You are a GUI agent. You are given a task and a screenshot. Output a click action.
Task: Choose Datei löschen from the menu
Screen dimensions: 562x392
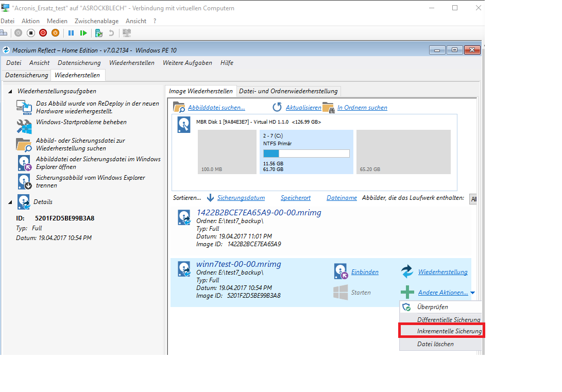point(440,344)
